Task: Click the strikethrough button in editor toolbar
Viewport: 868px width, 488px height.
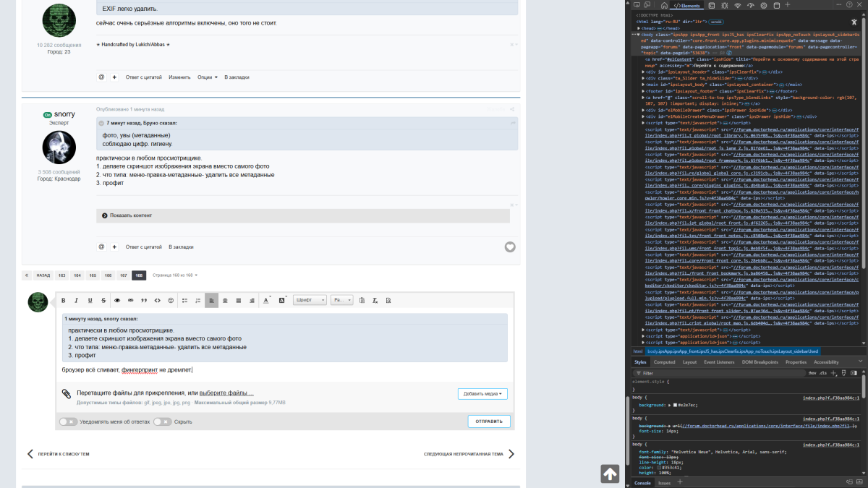Action: (103, 300)
